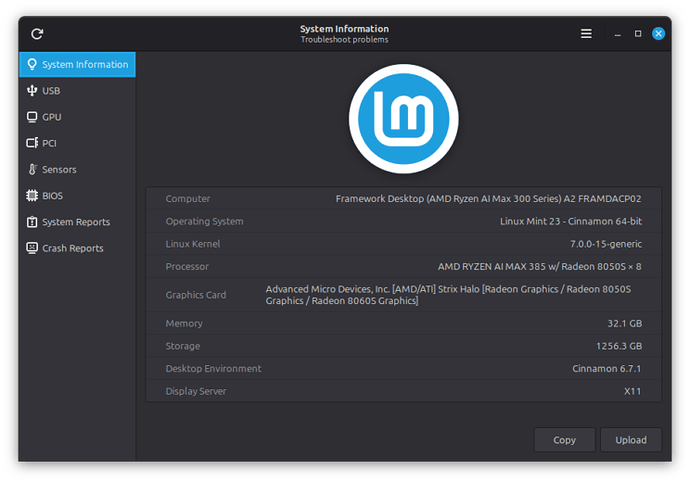
Task: Click the Sensors thermometer icon
Action: 32,169
